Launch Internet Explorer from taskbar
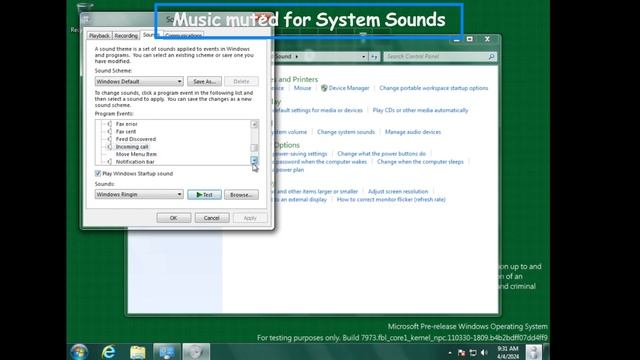This screenshot has height=360, width=640. coord(109,351)
